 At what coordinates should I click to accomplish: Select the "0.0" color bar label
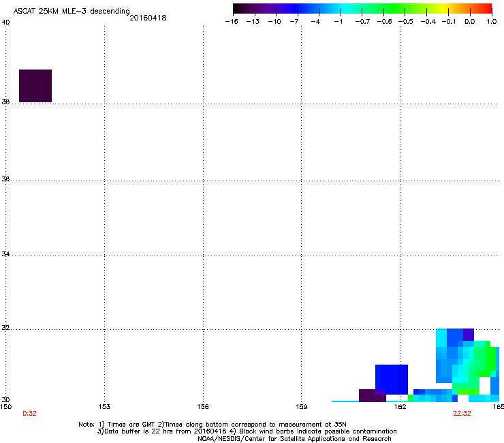[x=470, y=22]
